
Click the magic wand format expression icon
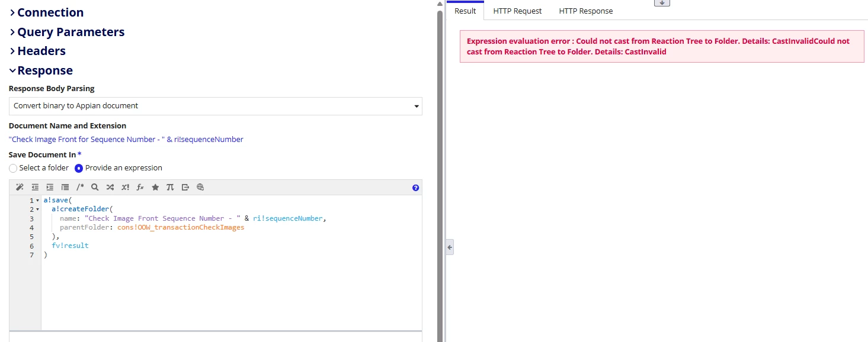click(20, 187)
